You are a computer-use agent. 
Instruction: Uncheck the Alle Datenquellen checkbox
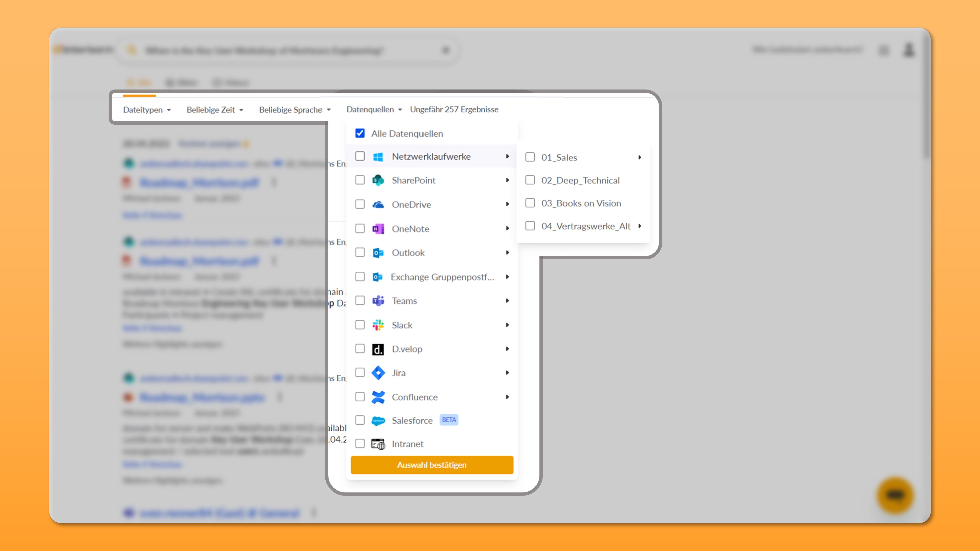(360, 134)
